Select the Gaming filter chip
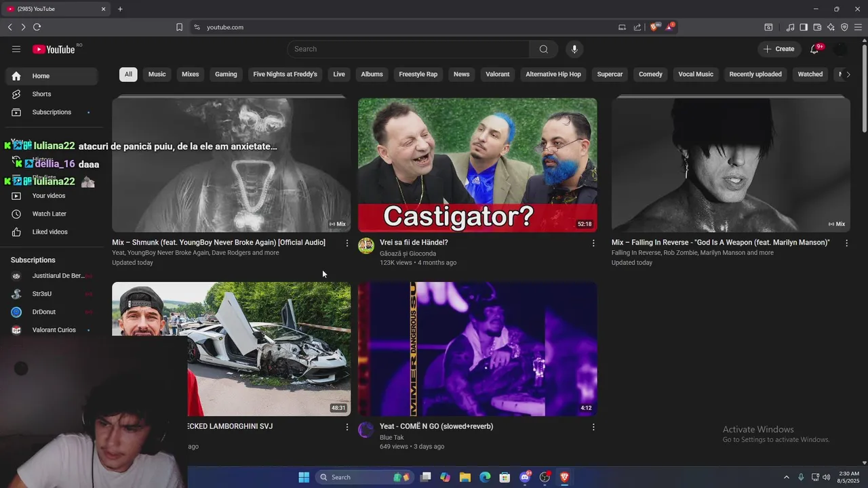This screenshot has width=868, height=488. coord(226,75)
